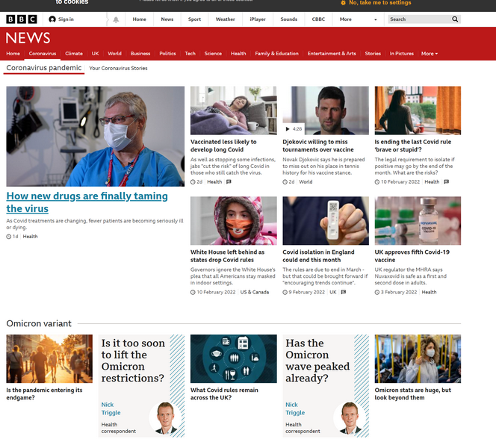496x448 pixels.
Task: Open headline 'How new drugs are finally taming the virus'
Action: [87, 202]
